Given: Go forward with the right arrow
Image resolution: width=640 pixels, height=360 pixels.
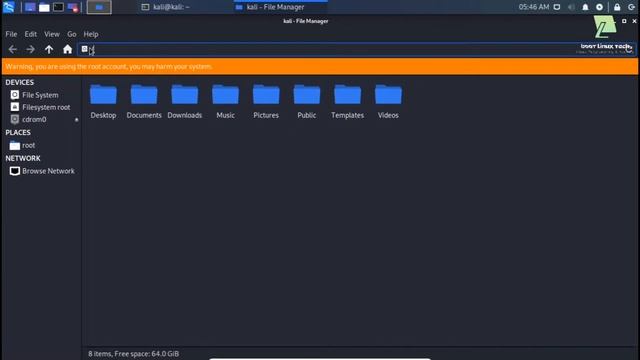Looking at the screenshot, I should point(31,49).
